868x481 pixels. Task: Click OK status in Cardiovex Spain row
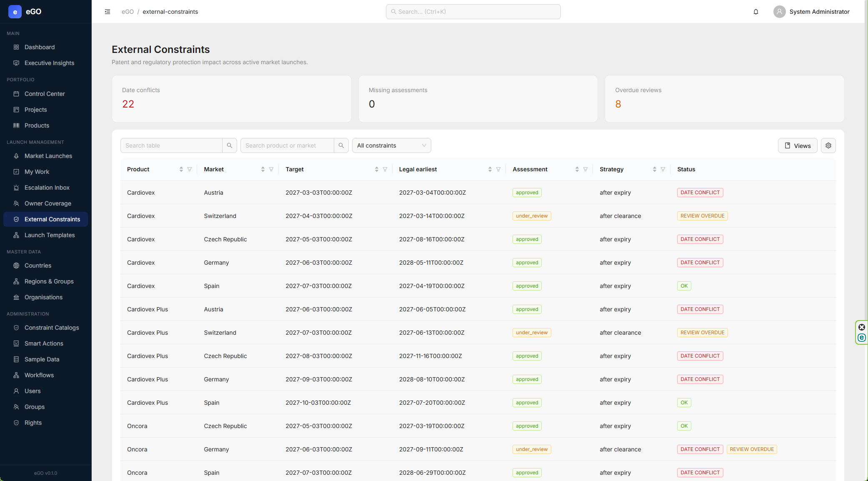pyautogui.click(x=684, y=286)
